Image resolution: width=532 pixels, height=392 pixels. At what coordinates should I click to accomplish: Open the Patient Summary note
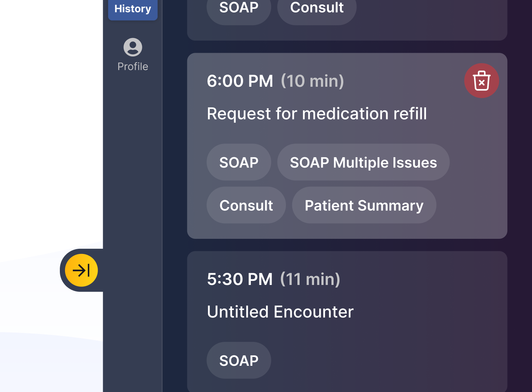364,205
